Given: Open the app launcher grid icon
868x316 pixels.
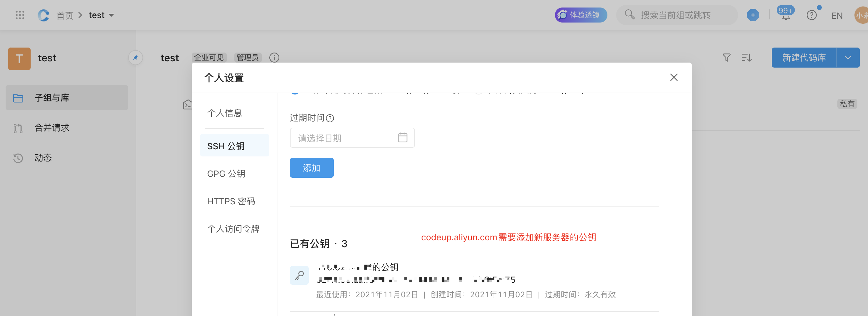Looking at the screenshot, I should coord(20,15).
